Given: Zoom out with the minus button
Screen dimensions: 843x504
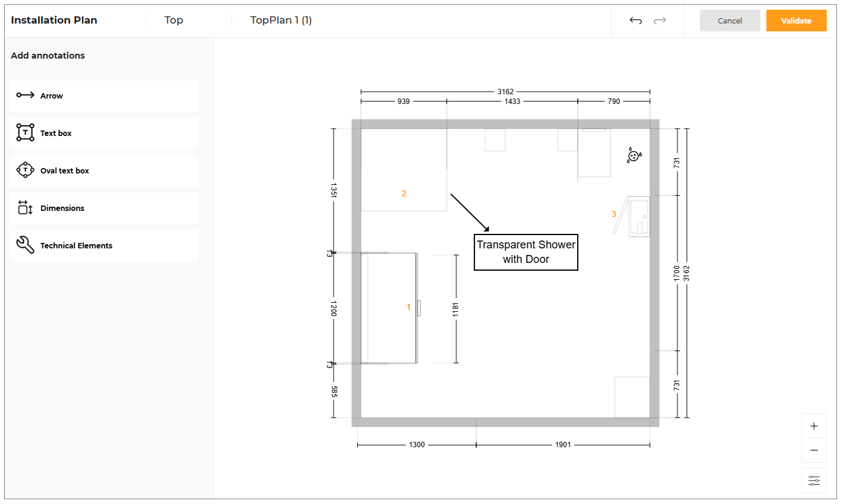Looking at the screenshot, I should tap(814, 450).
